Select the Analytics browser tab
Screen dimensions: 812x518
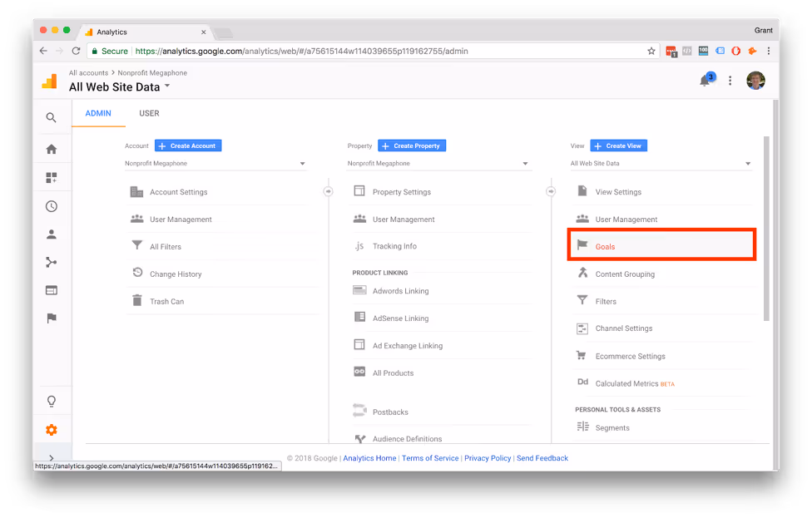(x=145, y=32)
